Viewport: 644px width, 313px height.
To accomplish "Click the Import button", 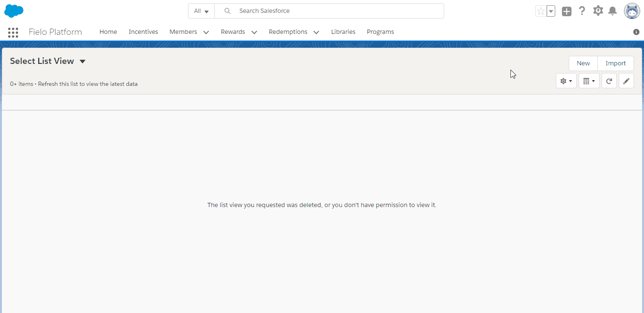I will coord(615,63).
